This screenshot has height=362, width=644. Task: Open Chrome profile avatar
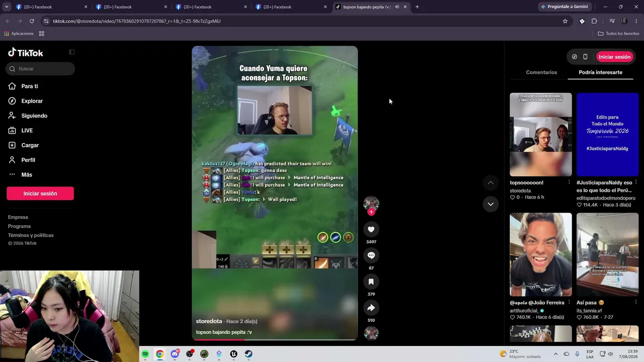[624, 21]
